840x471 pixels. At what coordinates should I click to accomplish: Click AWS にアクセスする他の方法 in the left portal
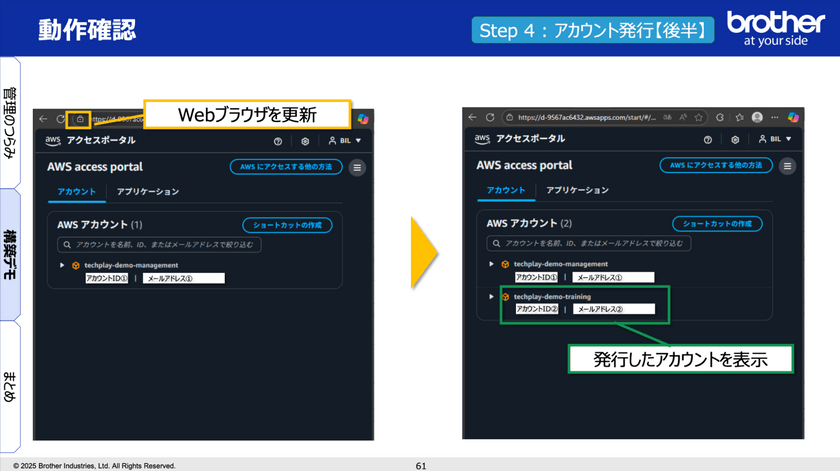point(286,167)
